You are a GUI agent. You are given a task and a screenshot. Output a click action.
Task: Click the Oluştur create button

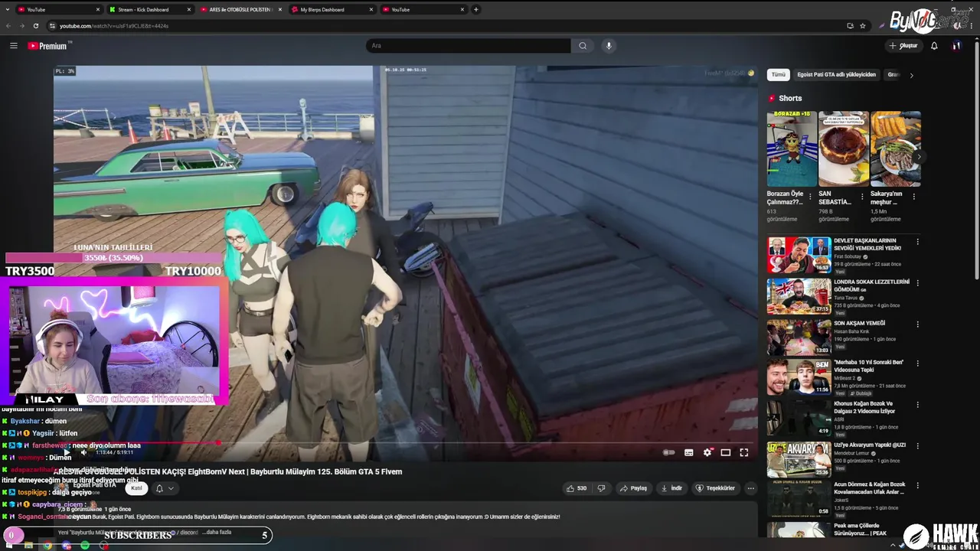pyautogui.click(x=903, y=46)
